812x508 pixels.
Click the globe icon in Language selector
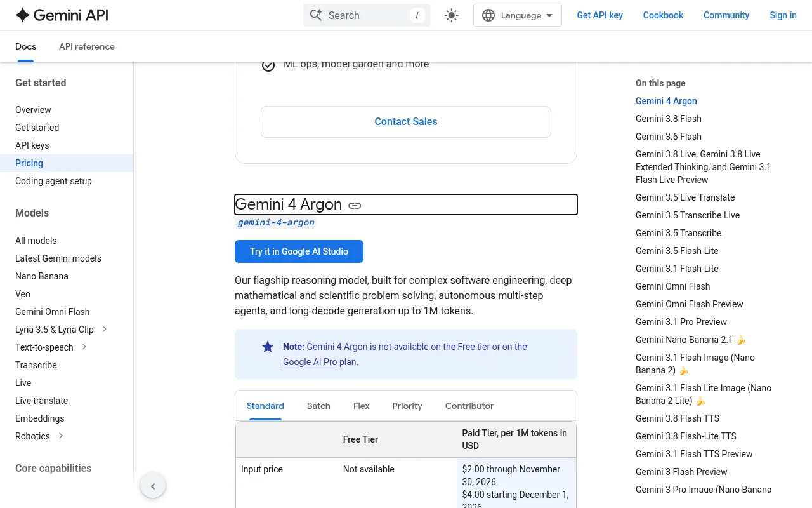(x=488, y=15)
